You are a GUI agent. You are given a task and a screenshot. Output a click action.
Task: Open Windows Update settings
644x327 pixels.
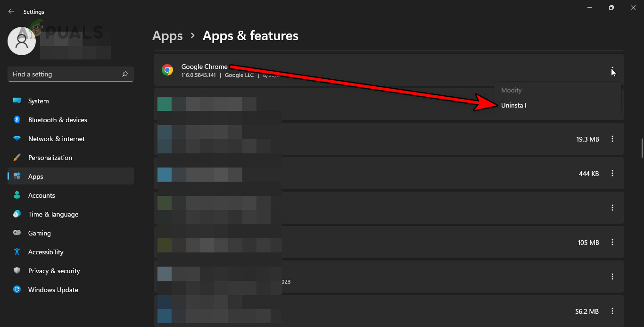[x=53, y=289]
